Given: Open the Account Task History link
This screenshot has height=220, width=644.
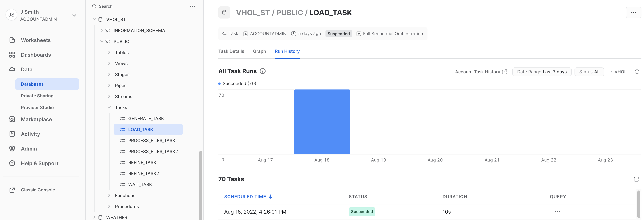Looking at the screenshot, I should point(480,72).
